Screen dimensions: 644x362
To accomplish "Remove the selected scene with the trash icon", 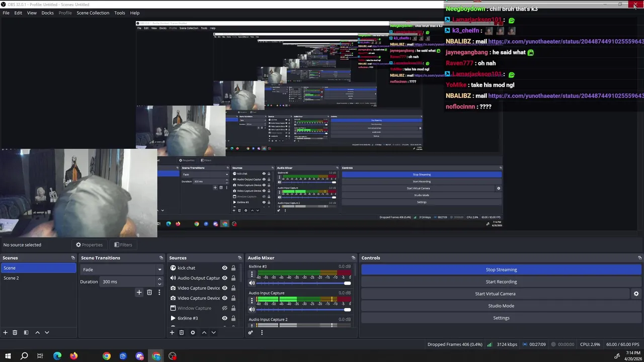I will [x=15, y=332].
